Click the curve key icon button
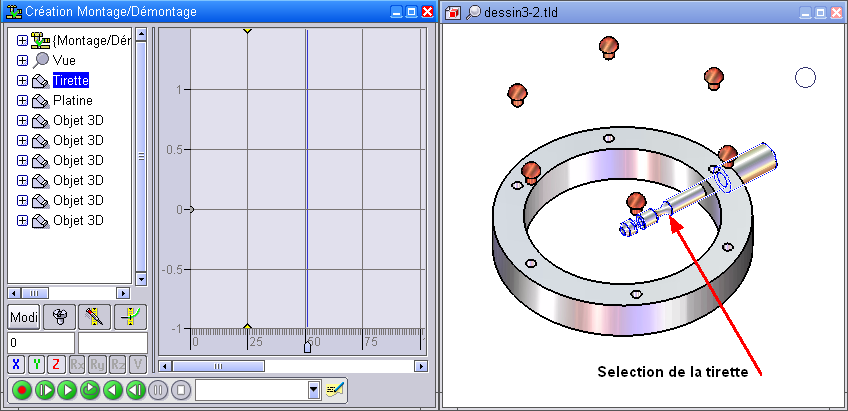 pos(129,318)
